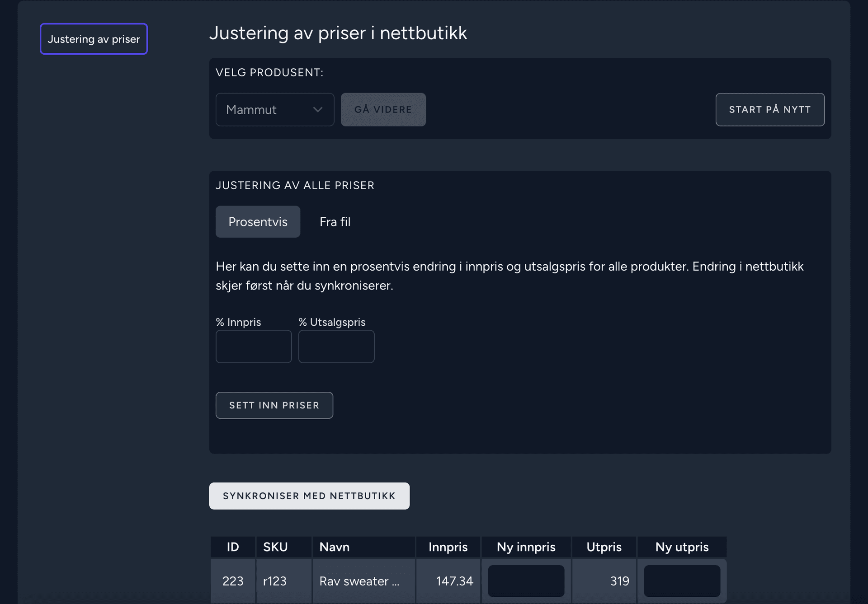Click the Ny utpris field for Rav sweater
Viewport: 868px width, 604px height.
682,581
